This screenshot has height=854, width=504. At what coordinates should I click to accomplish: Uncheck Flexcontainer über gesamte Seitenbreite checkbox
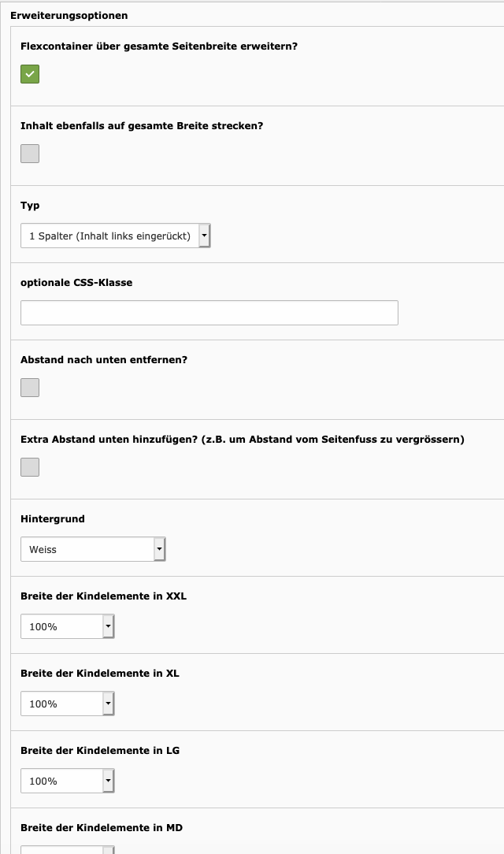30,74
